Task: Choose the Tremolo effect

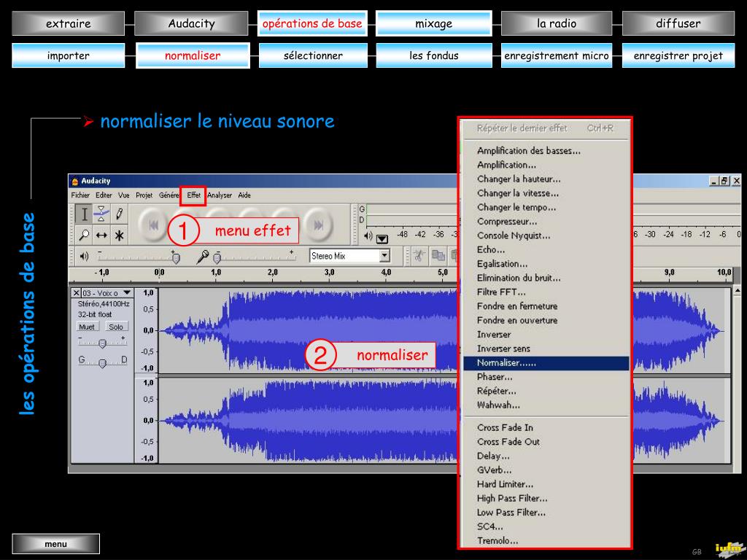Action: tap(546, 541)
